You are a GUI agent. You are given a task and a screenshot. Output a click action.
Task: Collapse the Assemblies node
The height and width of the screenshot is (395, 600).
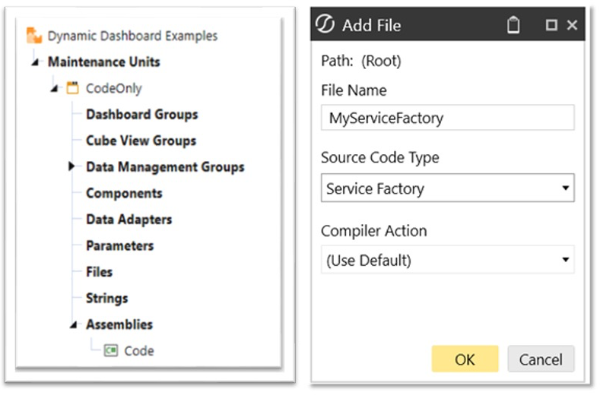click(x=73, y=325)
